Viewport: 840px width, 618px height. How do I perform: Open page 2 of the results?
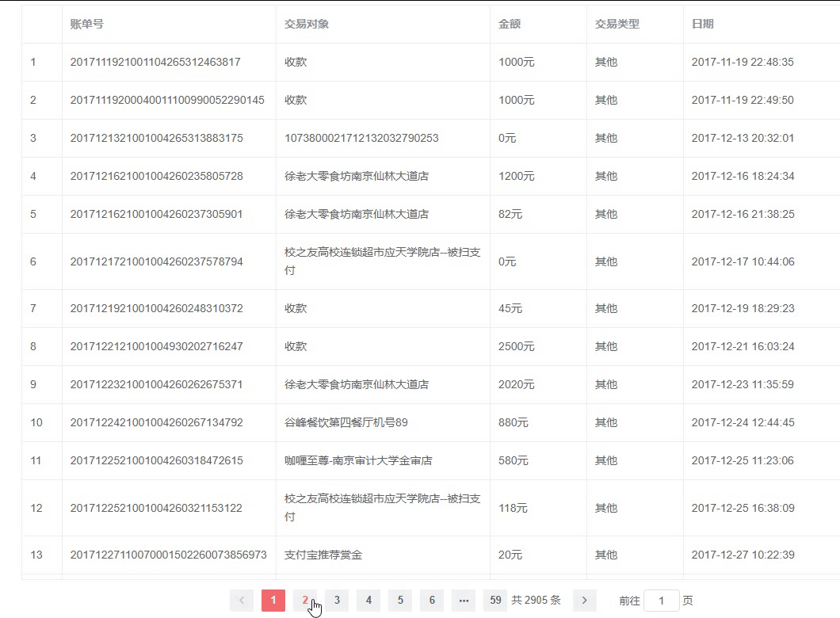305,601
